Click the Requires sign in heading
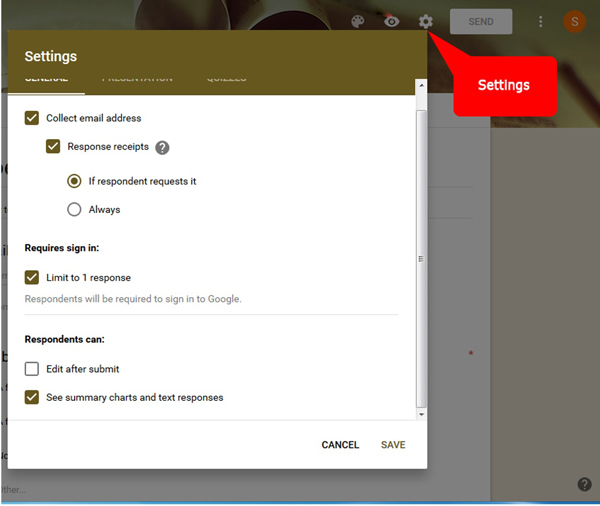The image size is (600, 506). (x=62, y=248)
